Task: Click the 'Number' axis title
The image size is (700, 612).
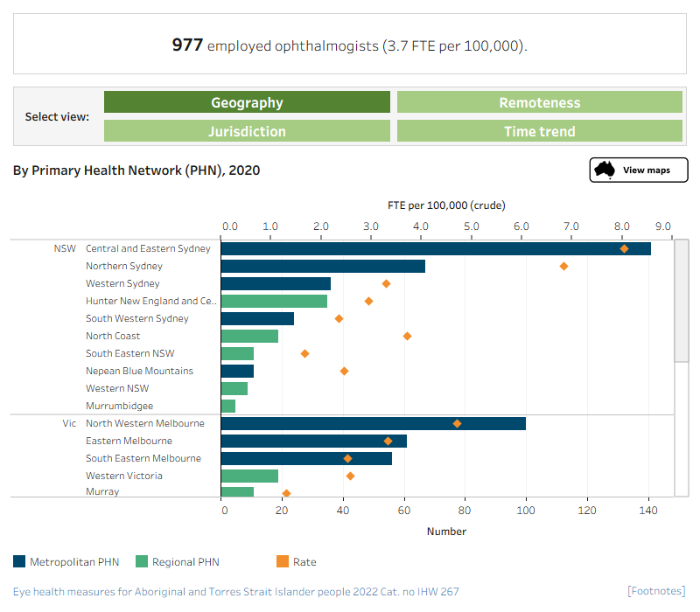Action: click(x=446, y=532)
